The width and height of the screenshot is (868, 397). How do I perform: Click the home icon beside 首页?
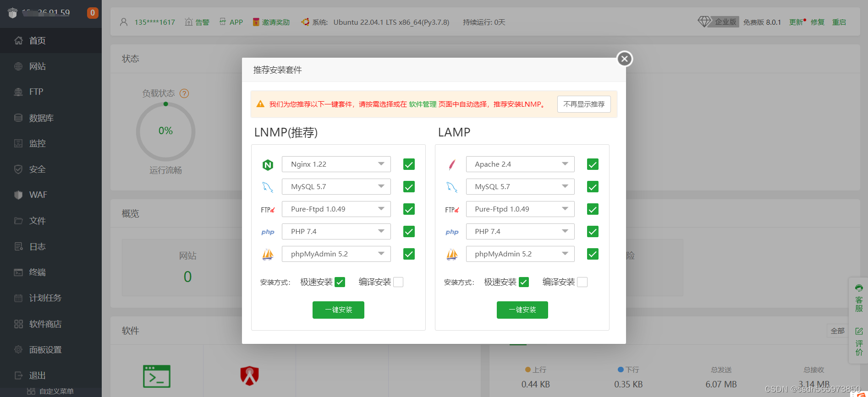[18, 40]
